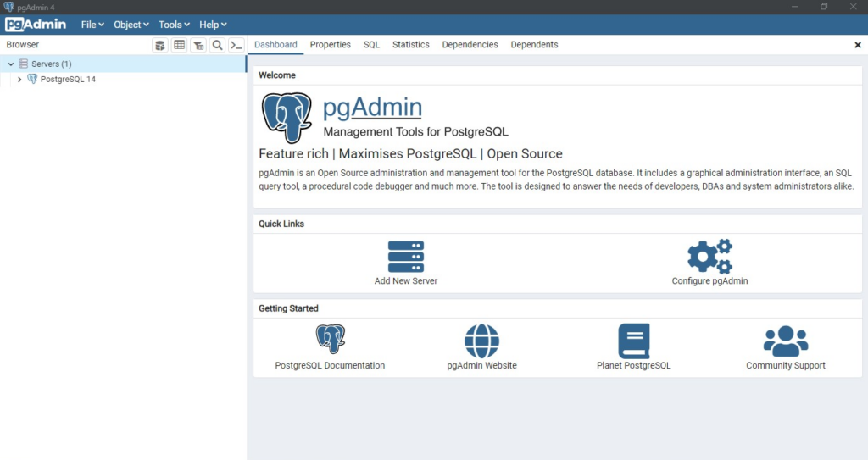Open the Planet PostgreSQL link text
Viewport: 868px width, 460px height.
click(x=634, y=365)
